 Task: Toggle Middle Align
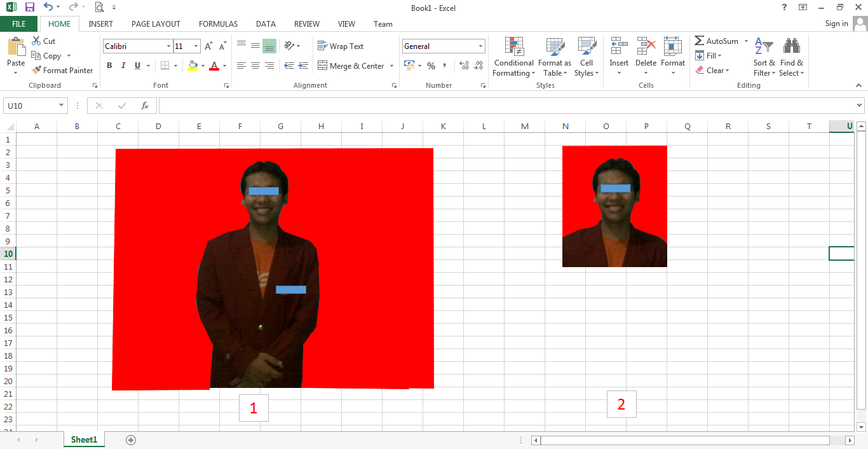coord(255,46)
